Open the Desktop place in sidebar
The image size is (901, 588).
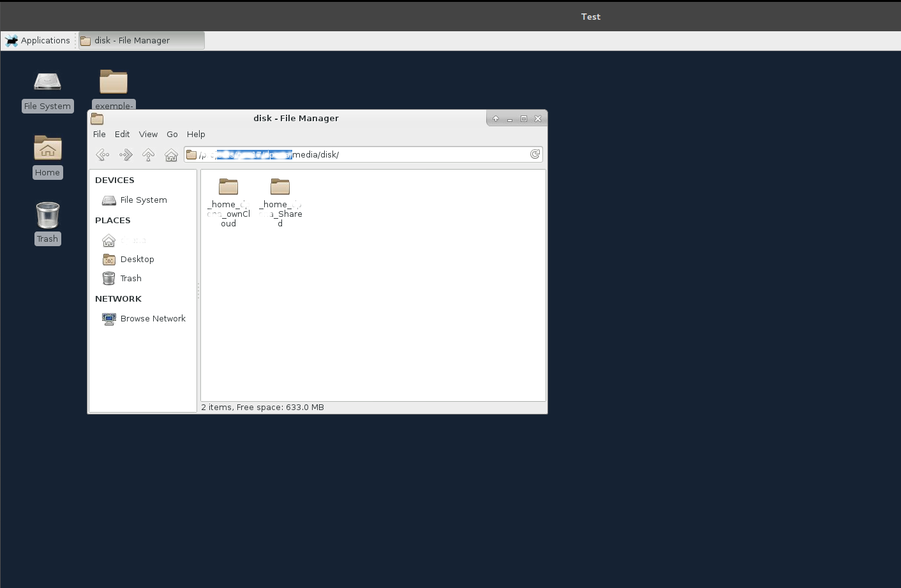pos(137,259)
